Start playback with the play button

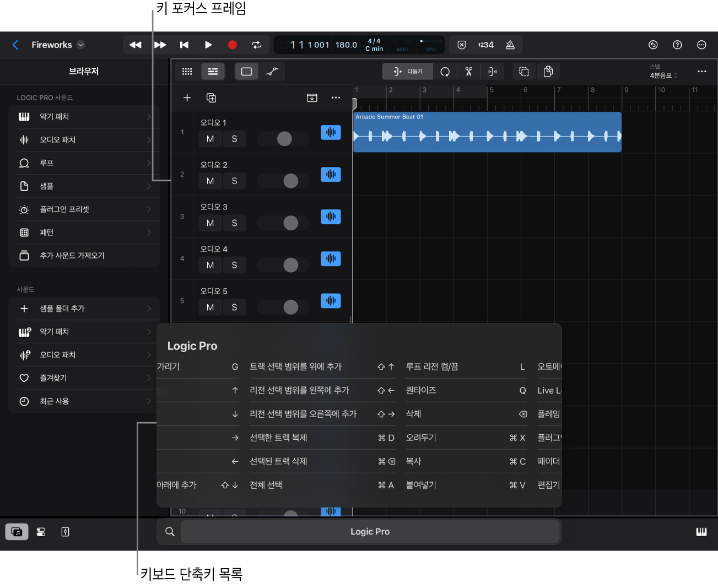208,45
